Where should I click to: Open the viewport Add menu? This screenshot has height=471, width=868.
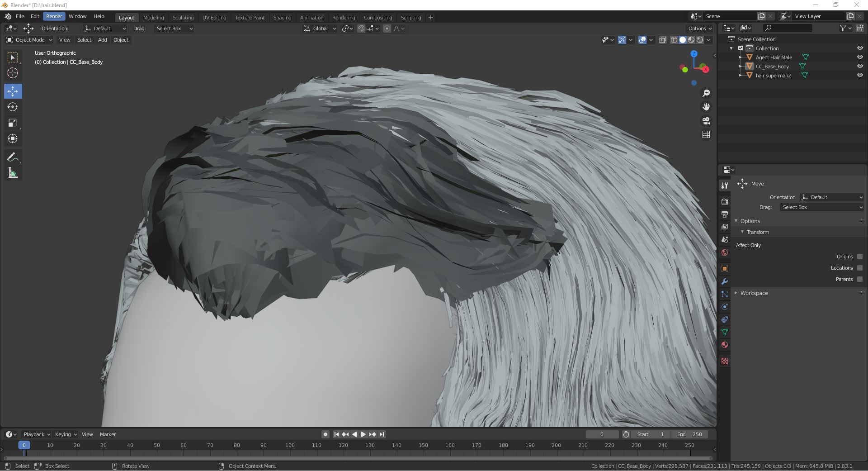pyautogui.click(x=103, y=40)
